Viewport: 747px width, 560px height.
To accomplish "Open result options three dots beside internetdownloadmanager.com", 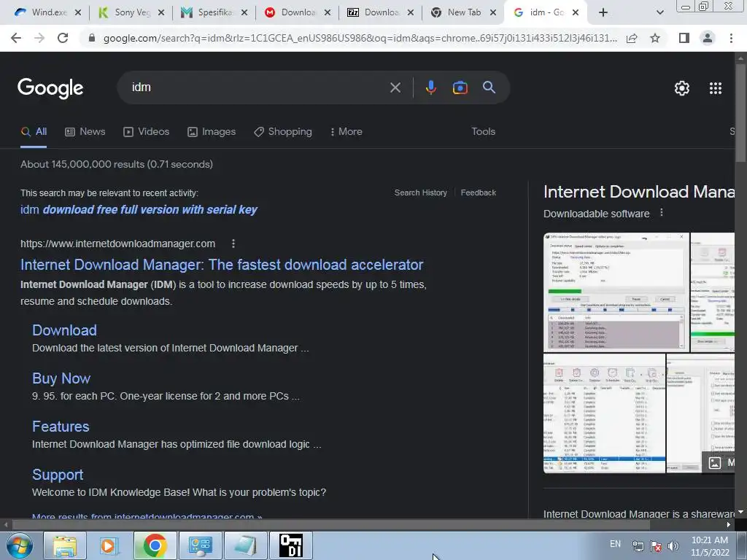I will 233,244.
